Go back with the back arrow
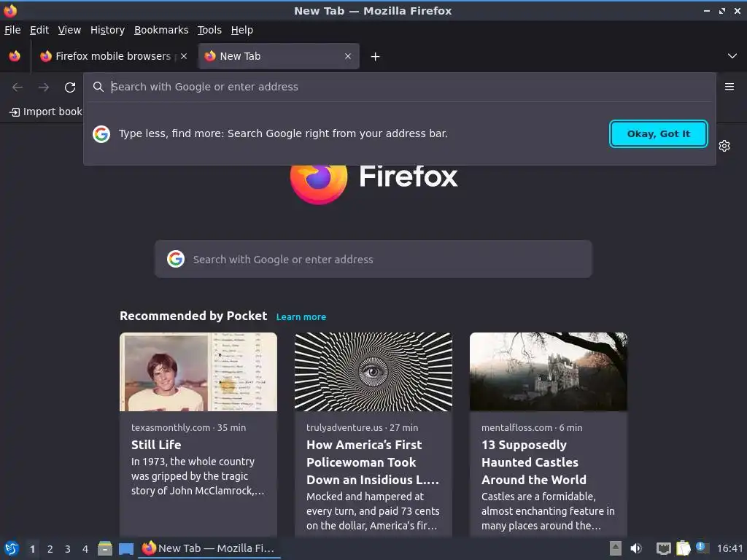747x560 pixels. coord(18,87)
